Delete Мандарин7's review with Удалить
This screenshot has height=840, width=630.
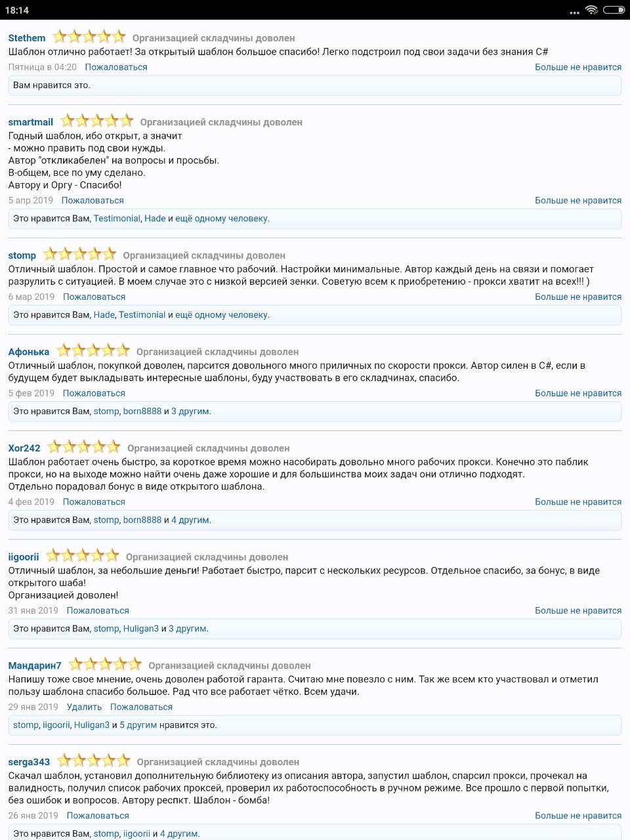84,707
